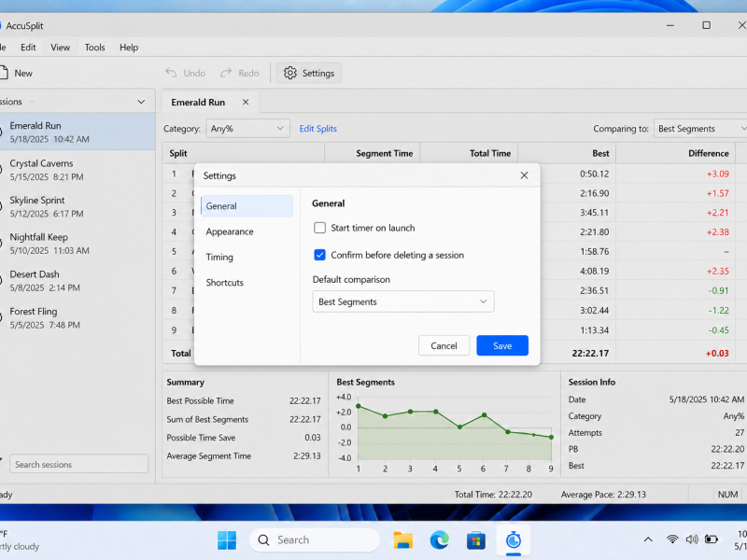This screenshot has height=560, width=747.
Task: Click the Split column header
Action: (x=244, y=153)
